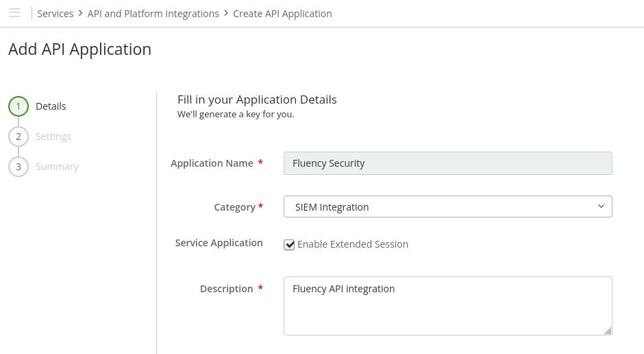Select the 'Application Name' label
644x354 pixels.
tap(212, 163)
